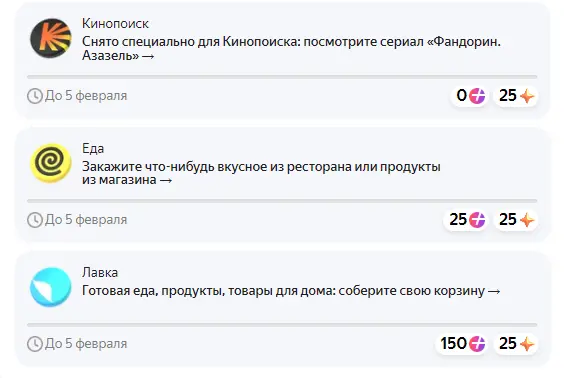Click the 25 star badge in Лавка card
Image resolution: width=564 pixels, height=378 pixels.
click(516, 343)
